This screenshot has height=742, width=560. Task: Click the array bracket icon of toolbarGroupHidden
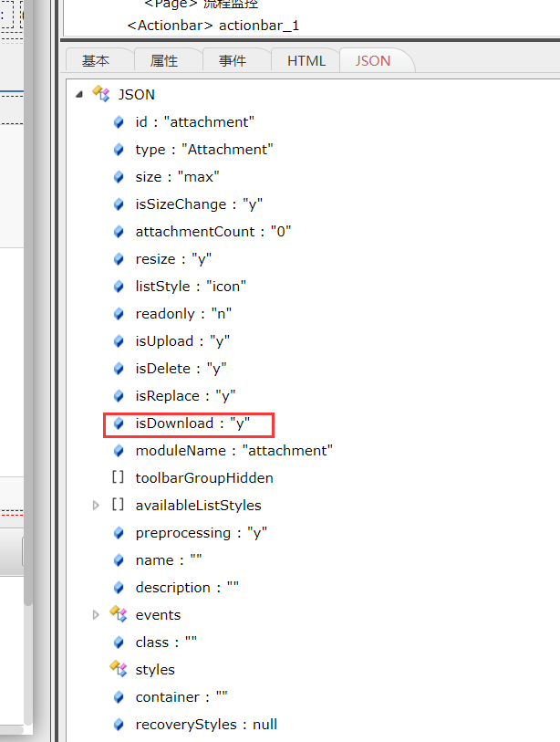[x=119, y=477]
